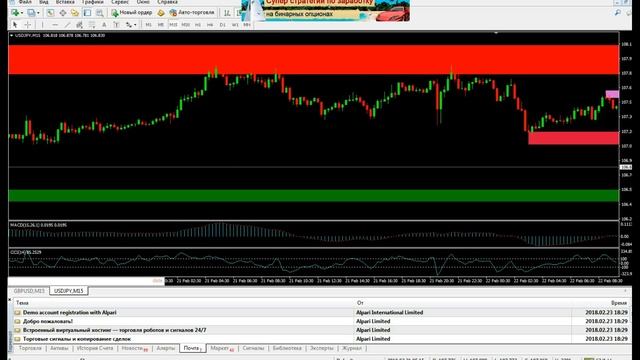Toggle the Авто-торговля button
This screenshot has height=360, width=640.
(192, 13)
